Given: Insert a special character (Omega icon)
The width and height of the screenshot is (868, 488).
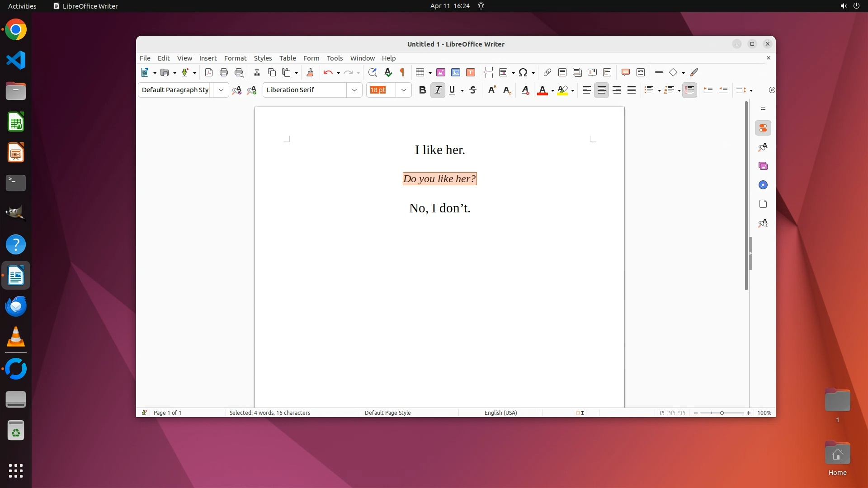Looking at the screenshot, I should coord(523,72).
